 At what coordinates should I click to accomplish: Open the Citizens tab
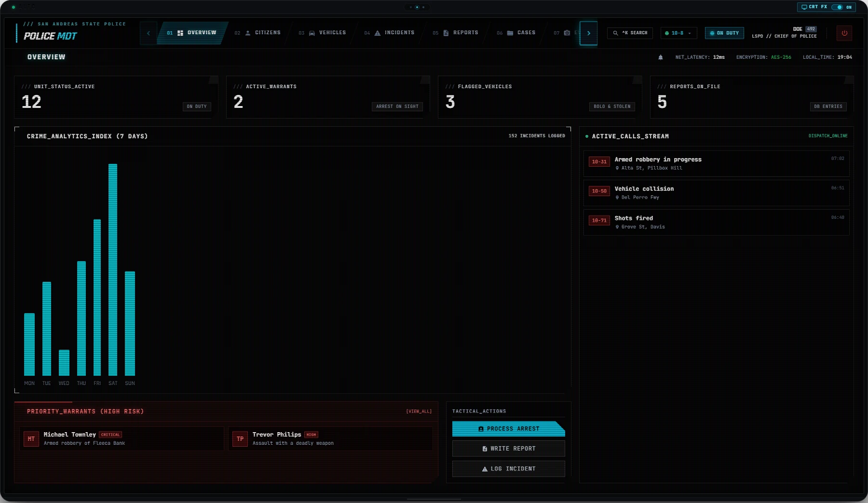[258, 33]
